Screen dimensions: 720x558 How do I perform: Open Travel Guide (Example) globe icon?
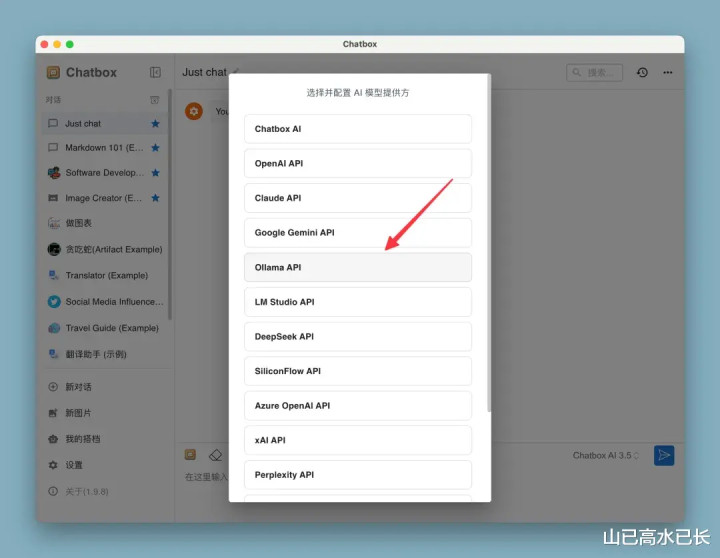54,328
